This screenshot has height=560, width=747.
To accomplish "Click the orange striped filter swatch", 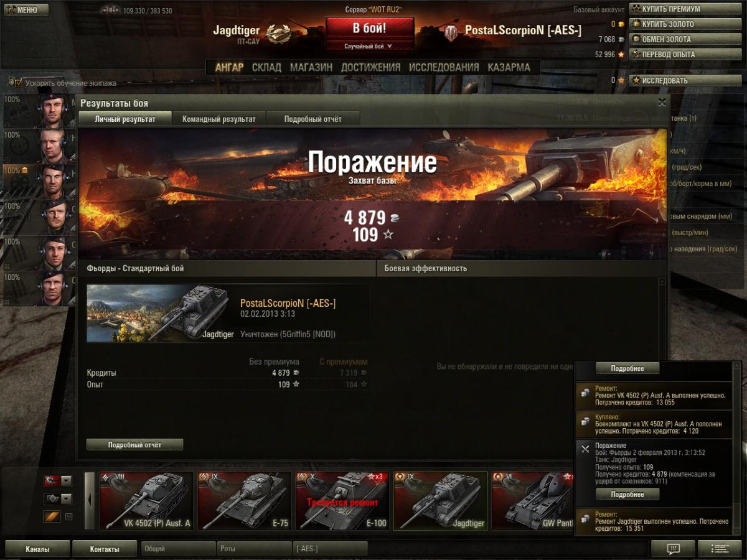I will coord(52,516).
